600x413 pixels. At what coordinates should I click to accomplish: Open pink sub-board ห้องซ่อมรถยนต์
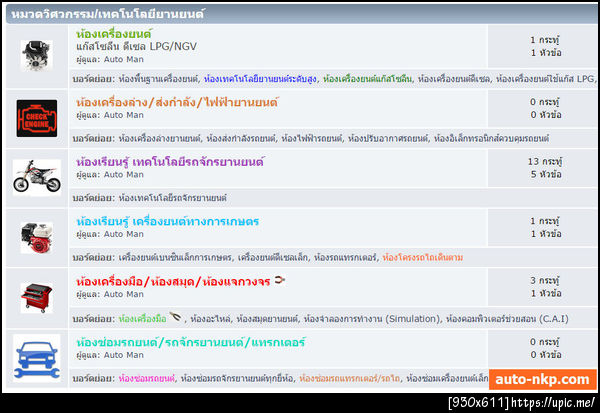(146, 379)
